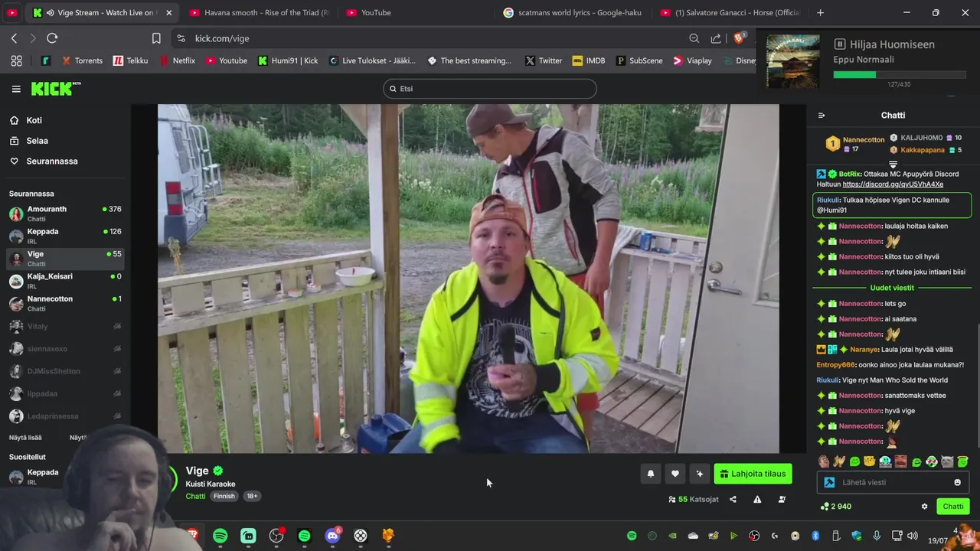Open Keppada channel with 126 viewers
This screenshot has width=980, height=551.
point(65,236)
